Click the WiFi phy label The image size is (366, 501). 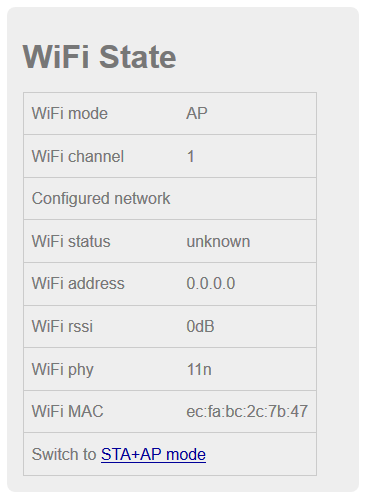tap(63, 370)
